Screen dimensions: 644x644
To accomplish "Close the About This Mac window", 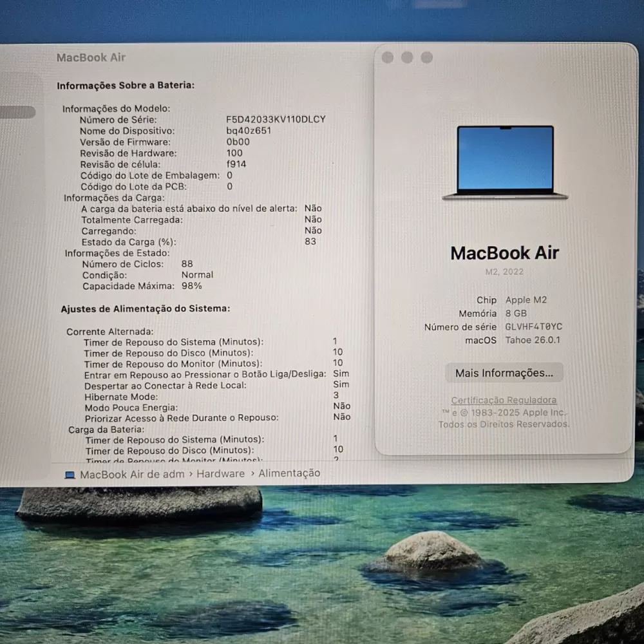I will tap(387, 58).
